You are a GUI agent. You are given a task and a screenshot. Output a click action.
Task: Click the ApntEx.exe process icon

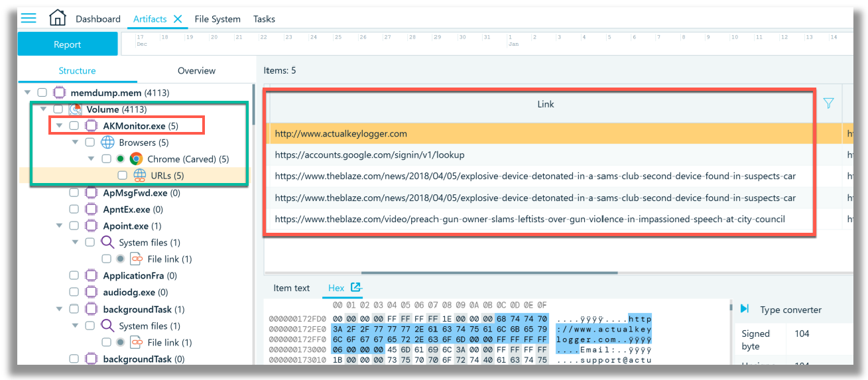92,210
